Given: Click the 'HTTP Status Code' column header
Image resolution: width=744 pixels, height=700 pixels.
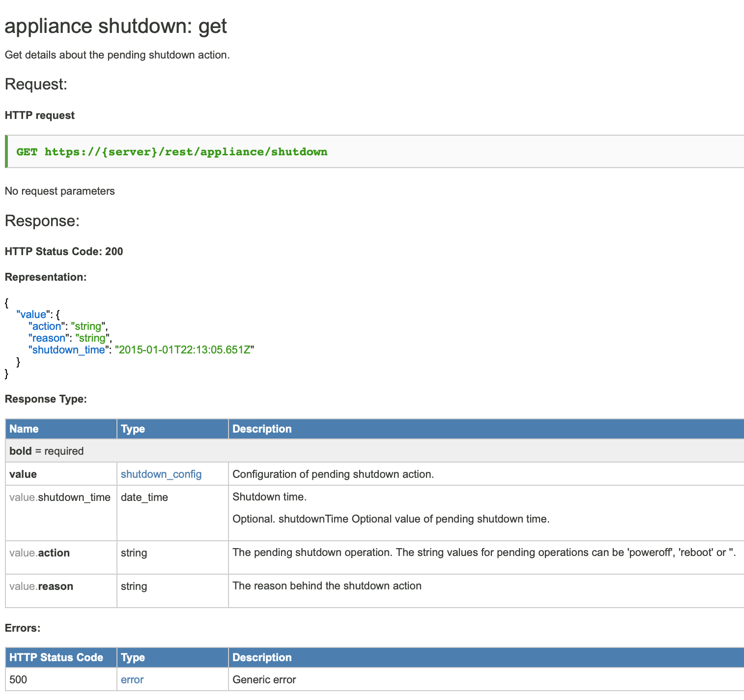Looking at the screenshot, I should coord(56,658).
